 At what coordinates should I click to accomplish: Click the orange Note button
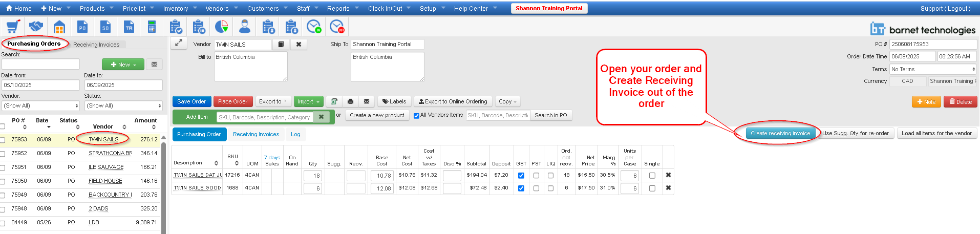point(926,102)
